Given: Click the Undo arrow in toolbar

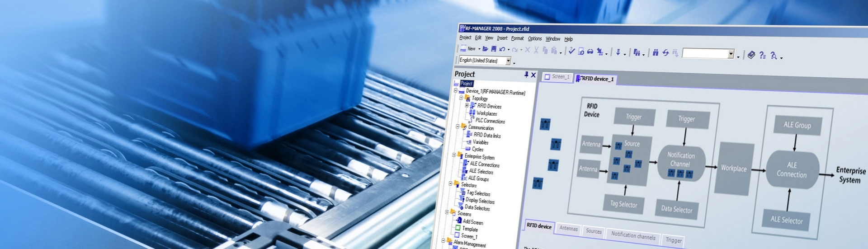Looking at the screenshot, I should point(502,49).
